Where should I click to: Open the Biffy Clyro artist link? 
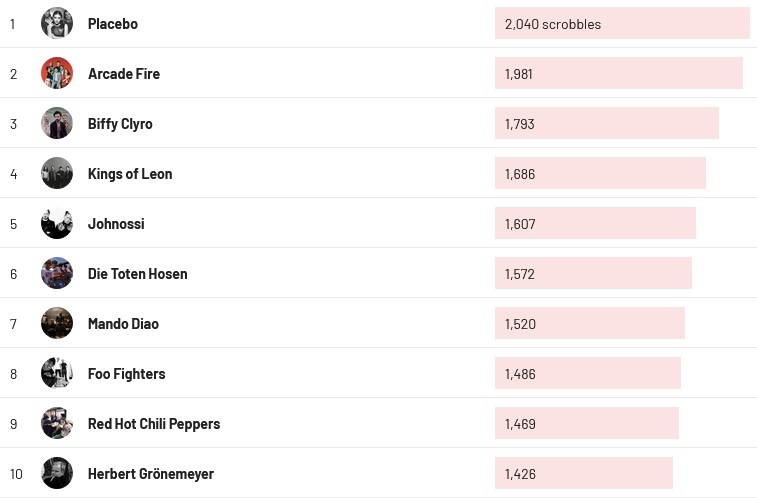pyautogui.click(x=120, y=123)
